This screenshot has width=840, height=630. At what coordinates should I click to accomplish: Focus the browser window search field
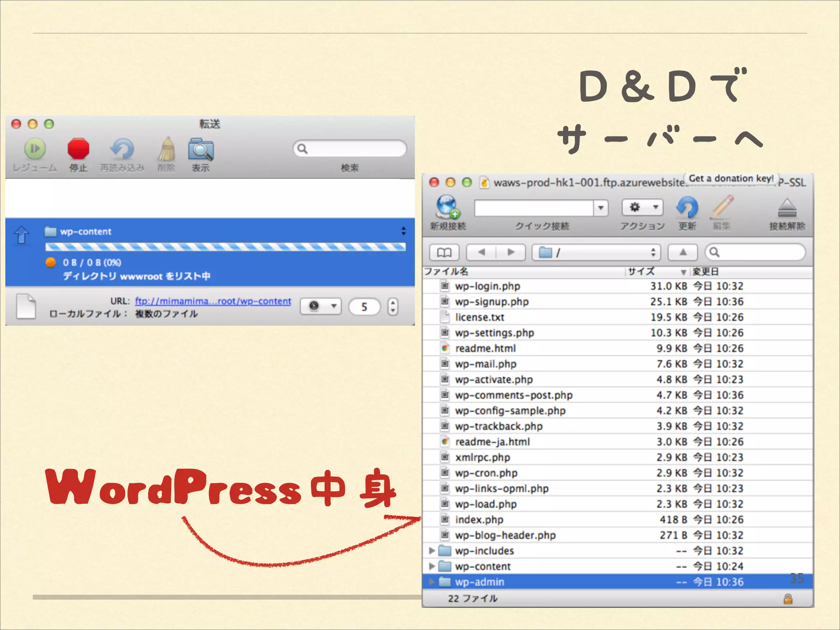755,252
